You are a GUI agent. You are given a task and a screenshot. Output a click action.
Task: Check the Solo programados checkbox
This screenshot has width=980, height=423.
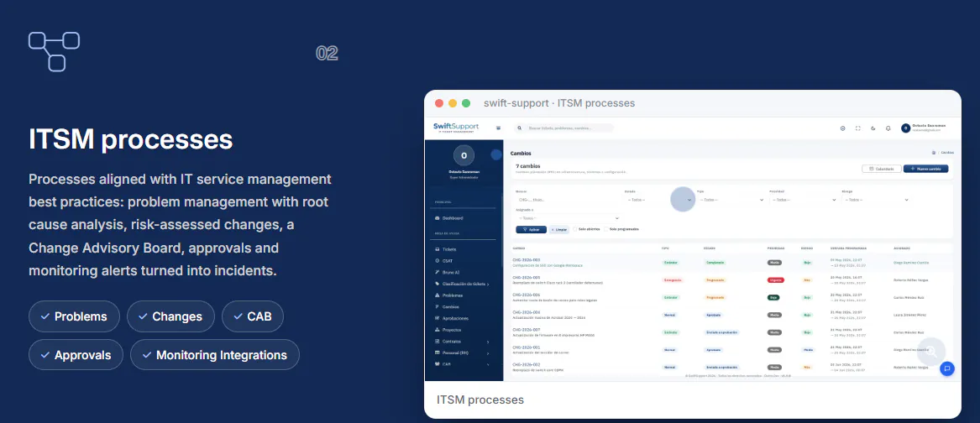pyautogui.click(x=605, y=229)
